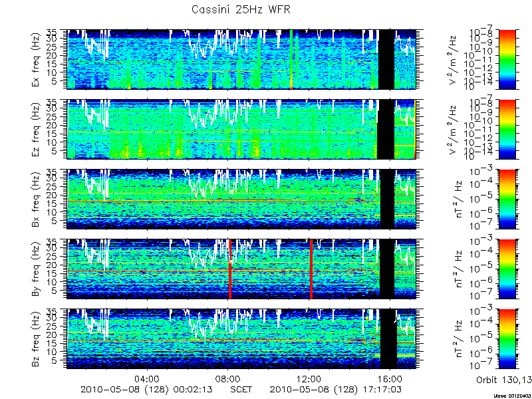Select the Bx spectrogram panel

tap(241, 199)
